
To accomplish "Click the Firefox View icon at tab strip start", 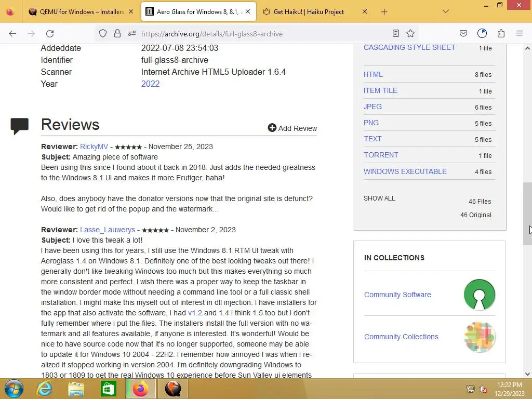I will (x=10, y=12).
